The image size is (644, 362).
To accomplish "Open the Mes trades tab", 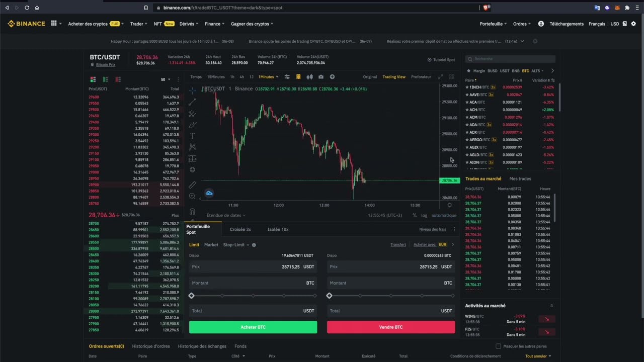I will pos(520,178).
